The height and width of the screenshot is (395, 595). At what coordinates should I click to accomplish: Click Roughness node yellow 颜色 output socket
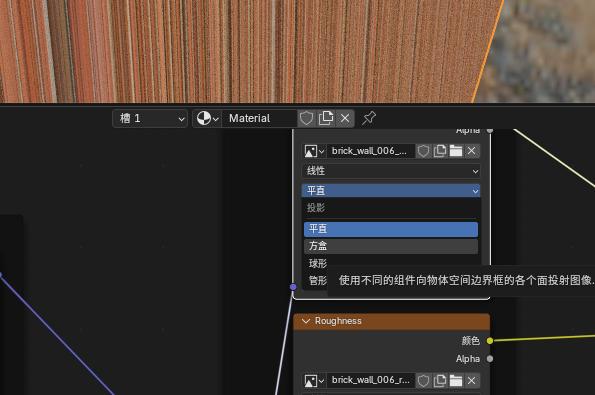coord(490,341)
